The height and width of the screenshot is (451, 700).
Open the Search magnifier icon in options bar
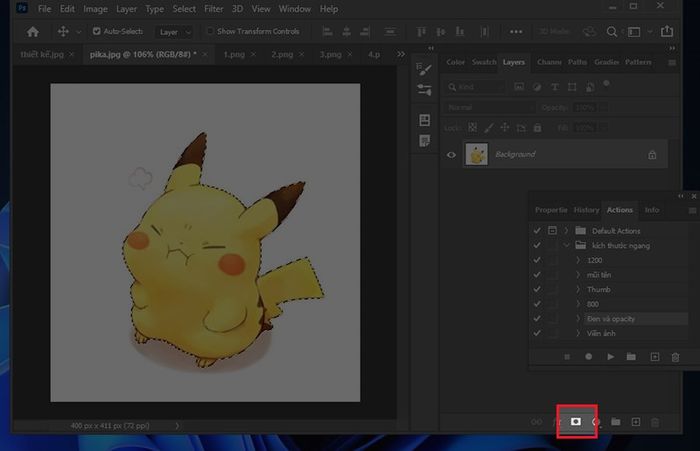[x=612, y=32]
